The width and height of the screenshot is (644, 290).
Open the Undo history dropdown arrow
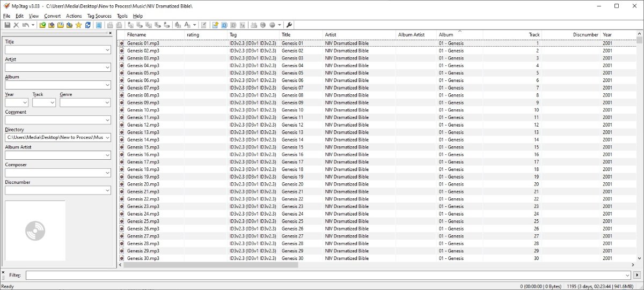coord(33,25)
